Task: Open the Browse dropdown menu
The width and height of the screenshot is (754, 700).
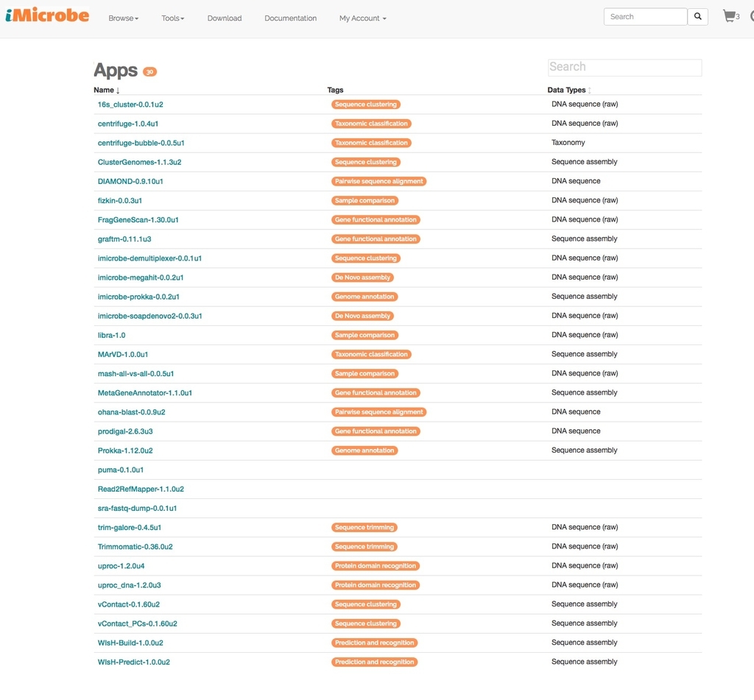Action: [x=124, y=18]
